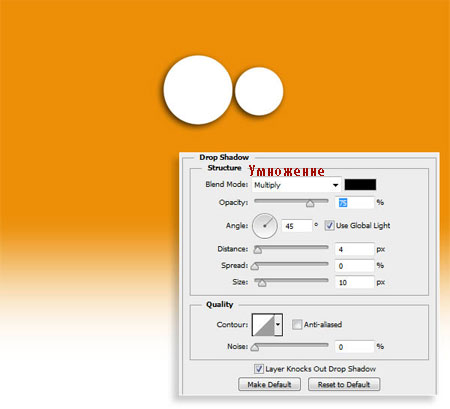Click the Angle dial control

265,226
